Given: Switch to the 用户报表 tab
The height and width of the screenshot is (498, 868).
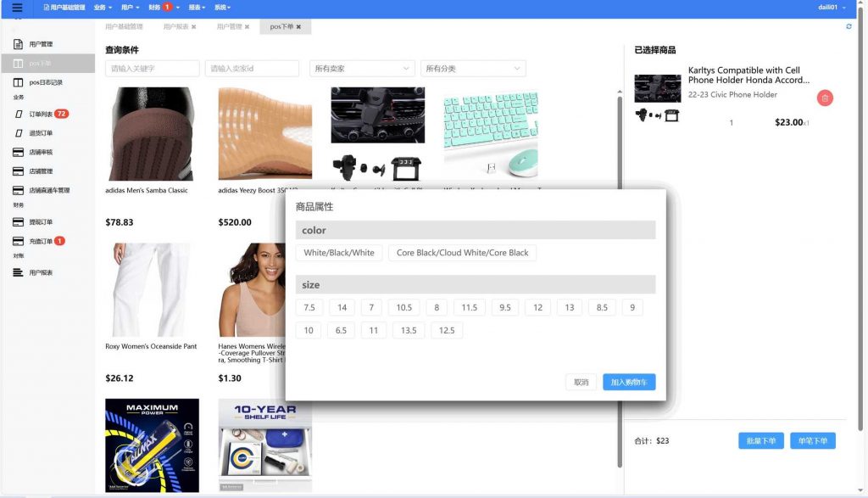Looking at the screenshot, I should [179, 27].
